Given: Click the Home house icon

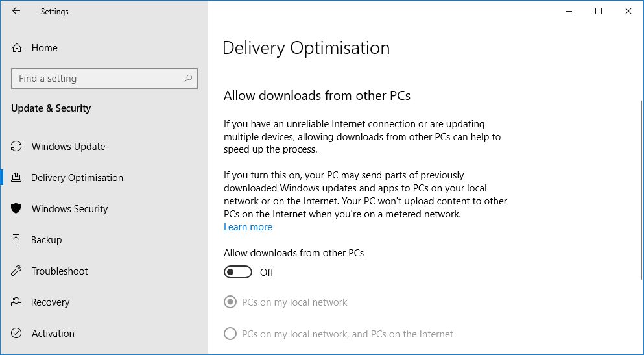Looking at the screenshot, I should pyautogui.click(x=17, y=48).
